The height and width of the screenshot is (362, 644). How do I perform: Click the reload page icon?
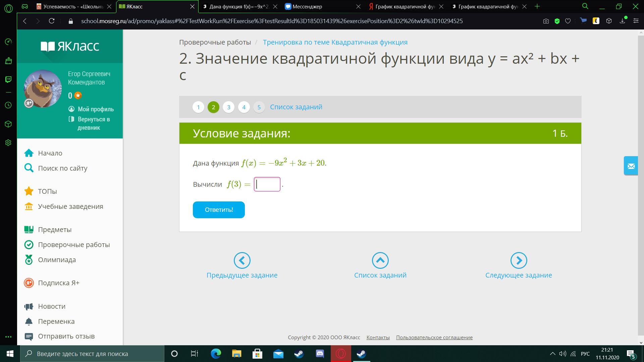(51, 21)
